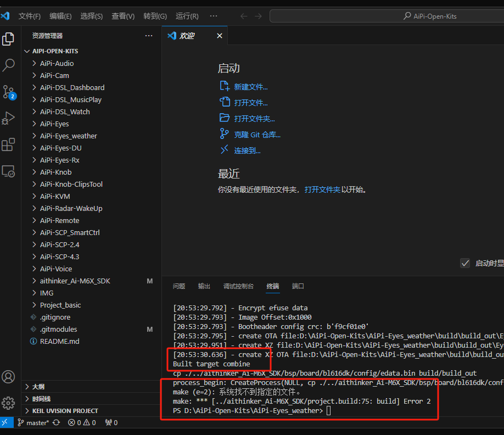Click the Open Folder icon on Welcome page
This screenshot has height=435, width=504.
click(225, 118)
